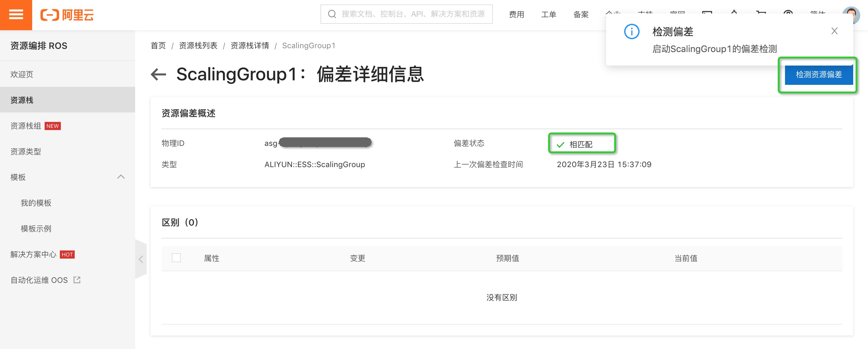The height and width of the screenshot is (349, 868).
Task: Collapse the sidebar with arrow handle
Action: (x=141, y=259)
